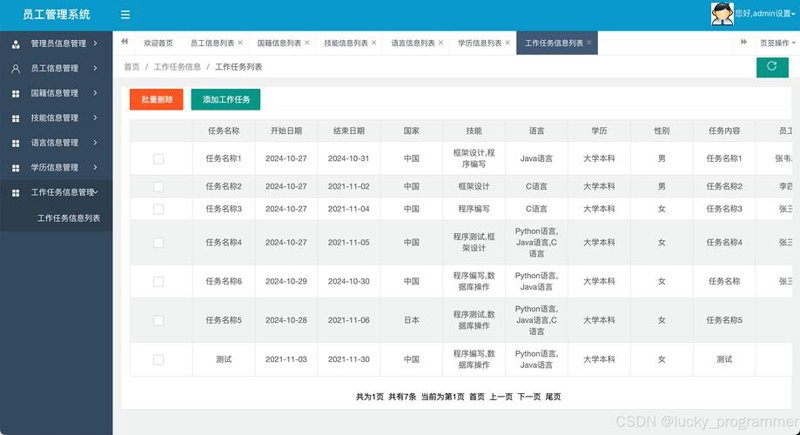
Task: Go to 上一页 in pagination
Action: coord(501,397)
